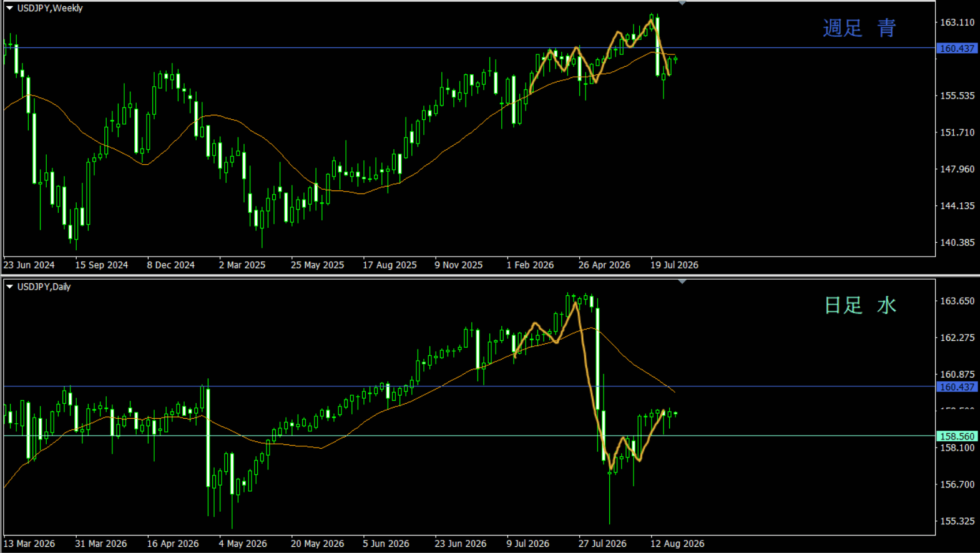The width and height of the screenshot is (980, 553).
Task: Select the 160.437 price label on Daily chart
Action: coord(957,387)
